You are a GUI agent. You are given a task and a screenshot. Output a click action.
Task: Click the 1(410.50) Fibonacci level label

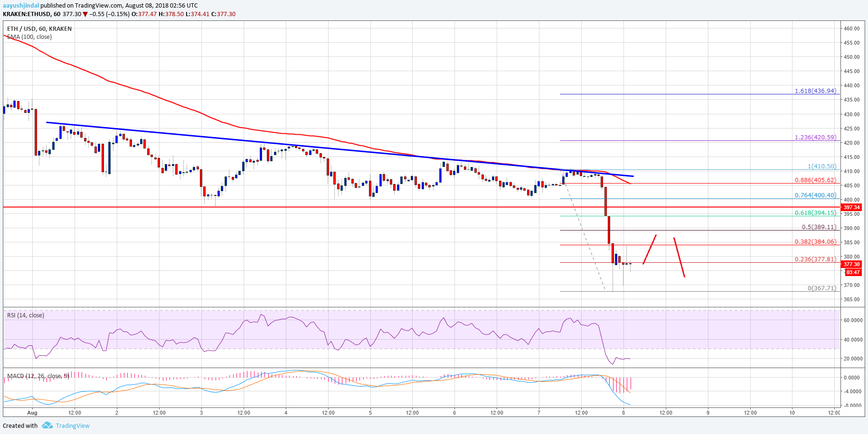[822, 166]
